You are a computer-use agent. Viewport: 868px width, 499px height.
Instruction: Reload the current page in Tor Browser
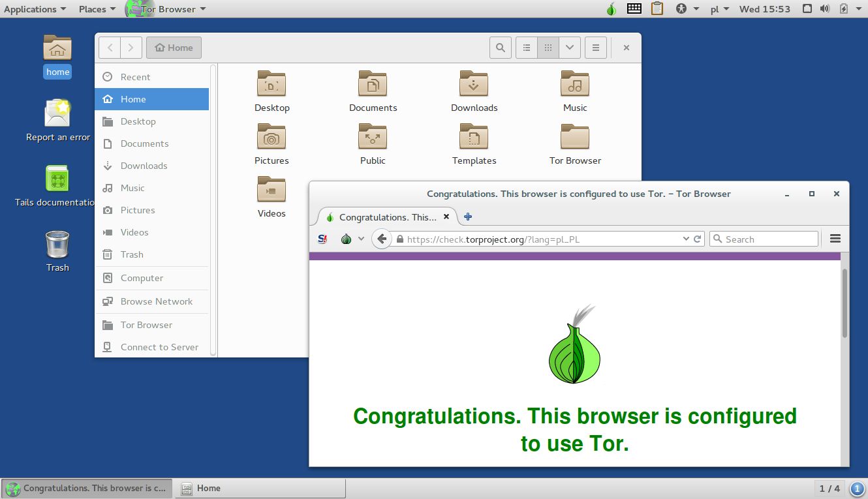[x=698, y=239]
